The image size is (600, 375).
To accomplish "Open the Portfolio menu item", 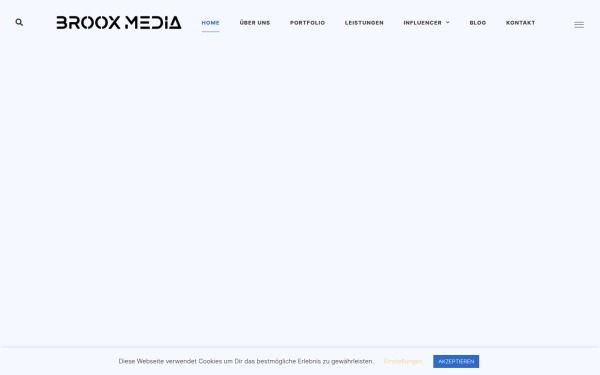I will [307, 23].
